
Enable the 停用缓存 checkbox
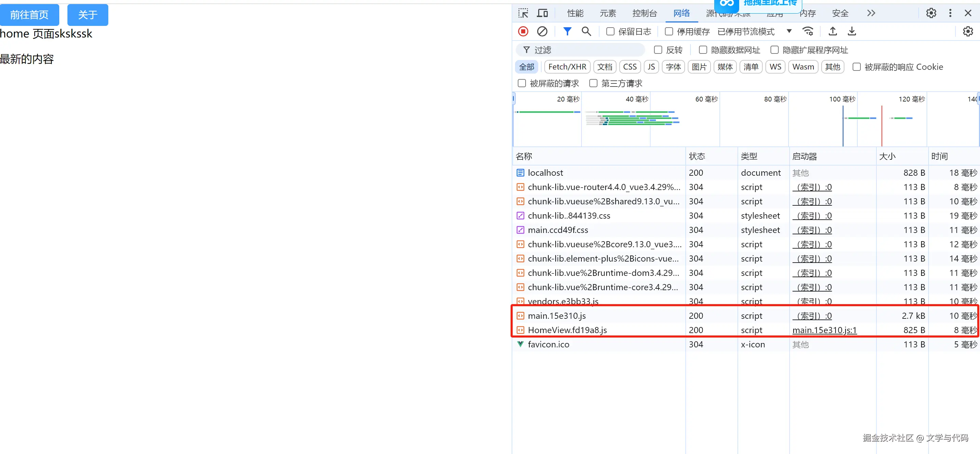pos(669,32)
